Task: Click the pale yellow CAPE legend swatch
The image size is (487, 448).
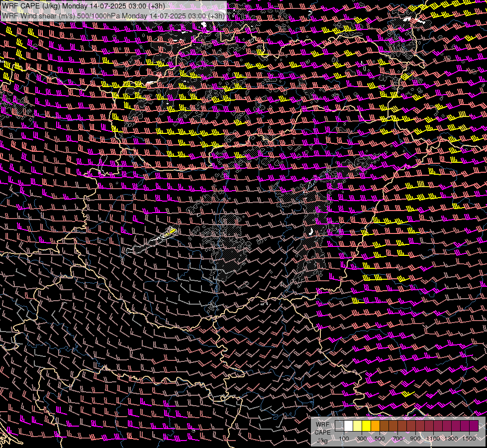Action: point(358,426)
